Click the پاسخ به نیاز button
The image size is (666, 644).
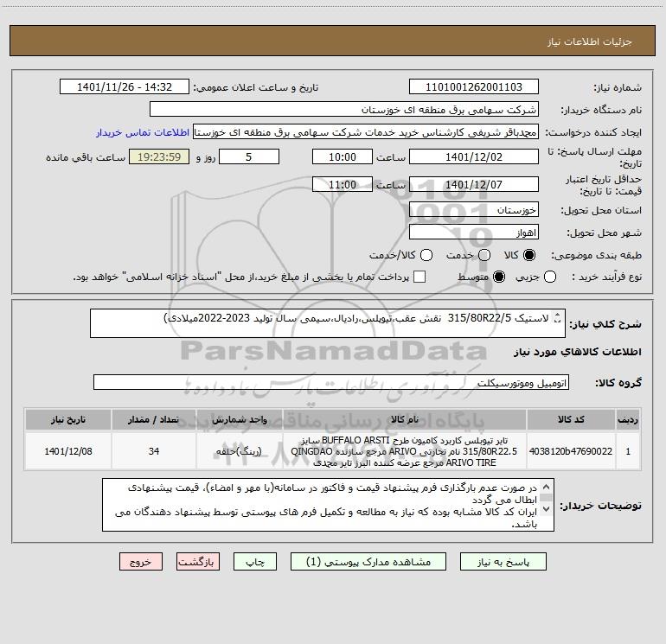503,562
